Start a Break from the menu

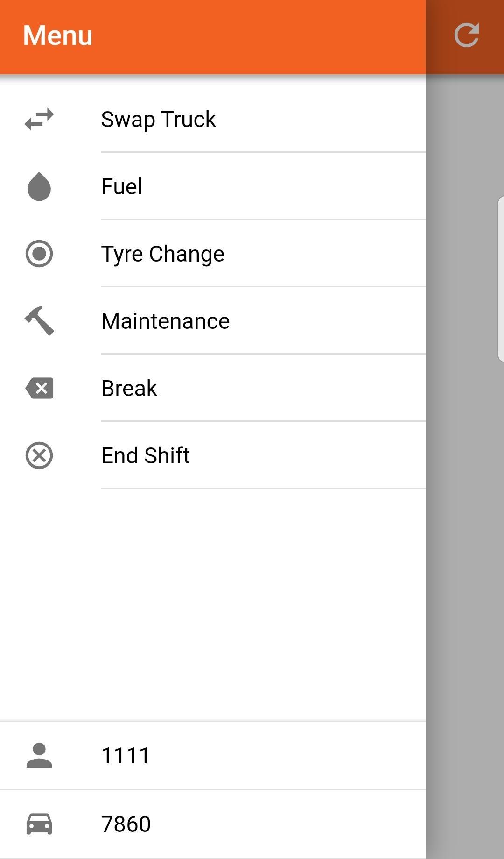129,388
